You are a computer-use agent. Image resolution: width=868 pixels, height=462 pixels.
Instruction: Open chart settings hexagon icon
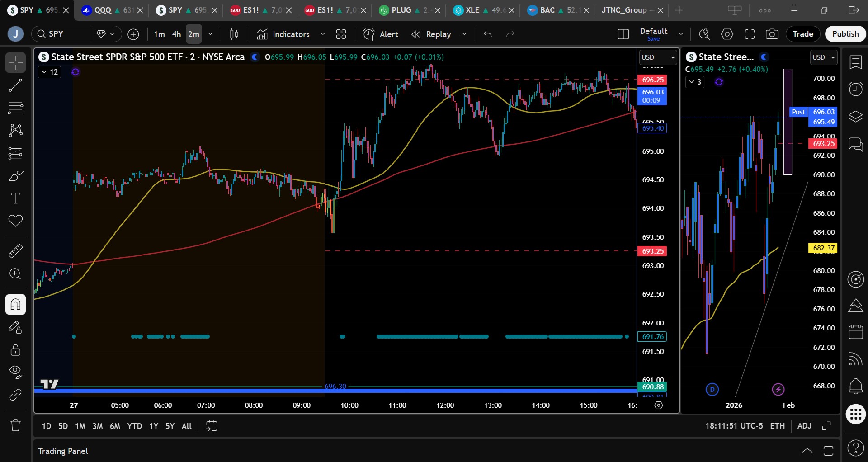tap(727, 34)
